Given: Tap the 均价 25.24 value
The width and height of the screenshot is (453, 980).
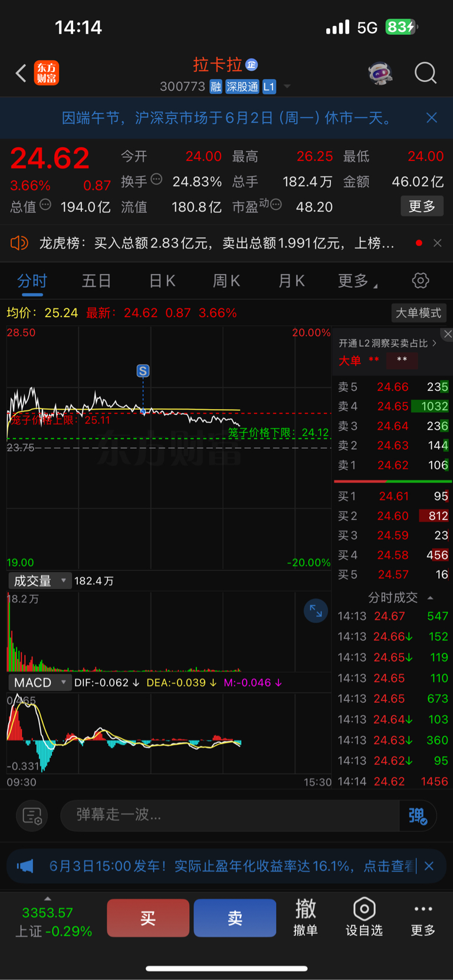Looking at the screenshot, I should (x=42, y=313).
